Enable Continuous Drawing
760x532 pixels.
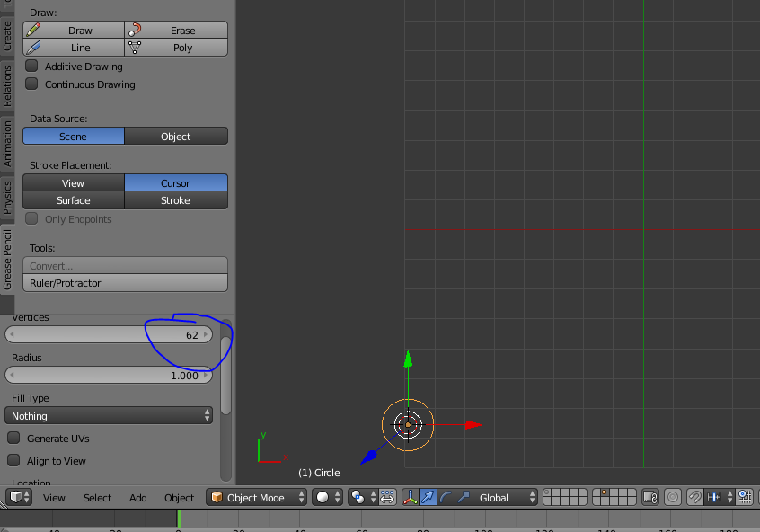(31, 84)
